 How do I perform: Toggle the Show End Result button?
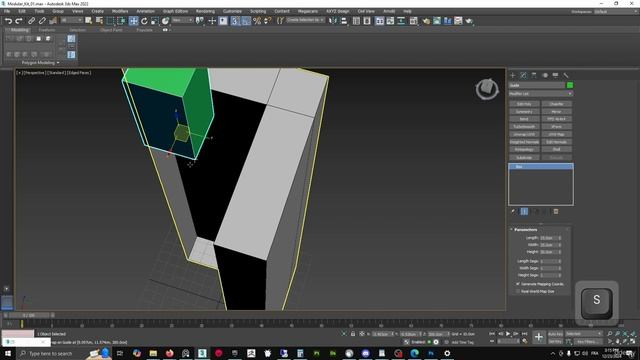click(524, 211)
